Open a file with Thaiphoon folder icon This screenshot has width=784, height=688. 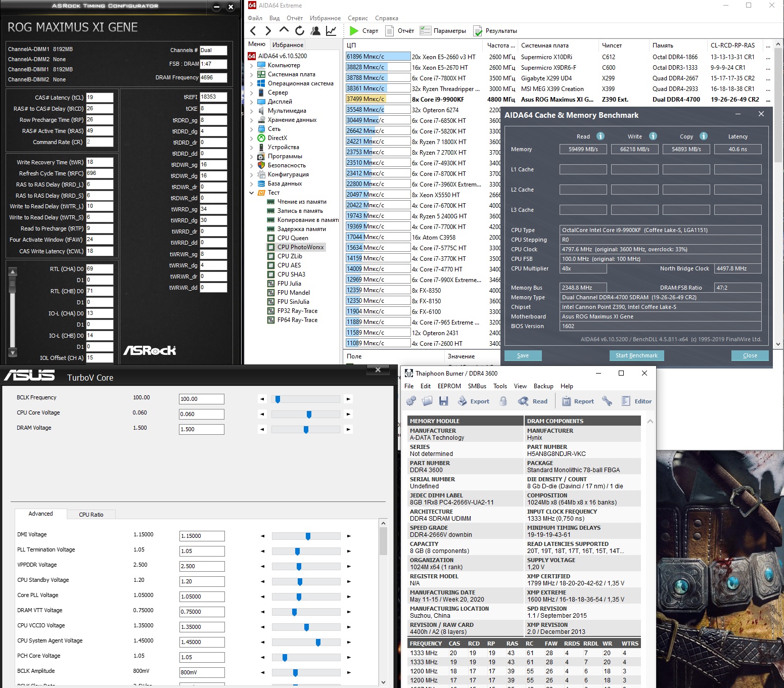pos(427,401)
